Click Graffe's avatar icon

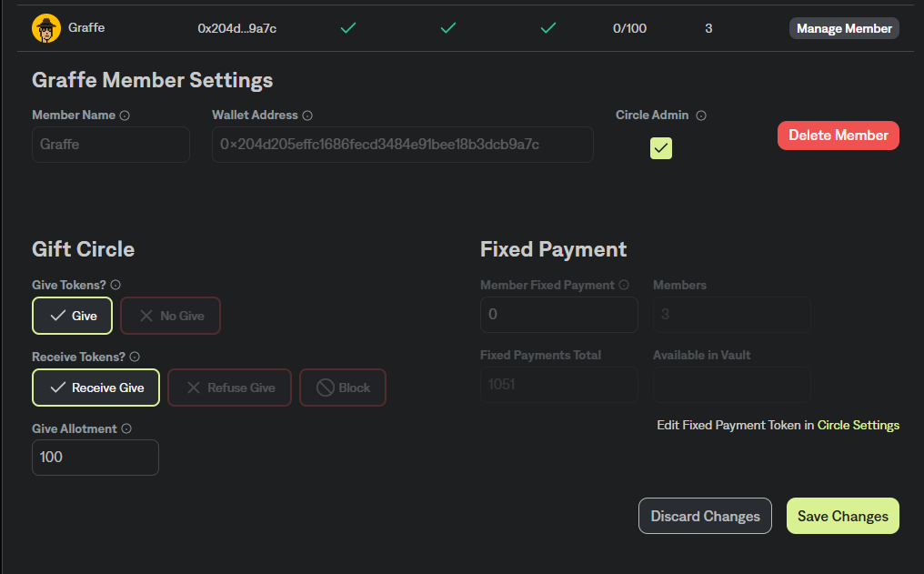coord(46,28)
